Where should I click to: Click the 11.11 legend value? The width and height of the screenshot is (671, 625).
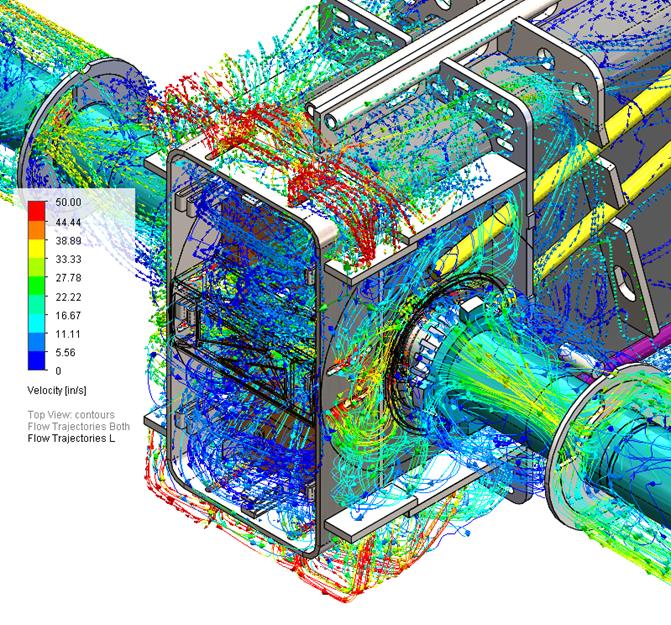click(x=68, y=334)
